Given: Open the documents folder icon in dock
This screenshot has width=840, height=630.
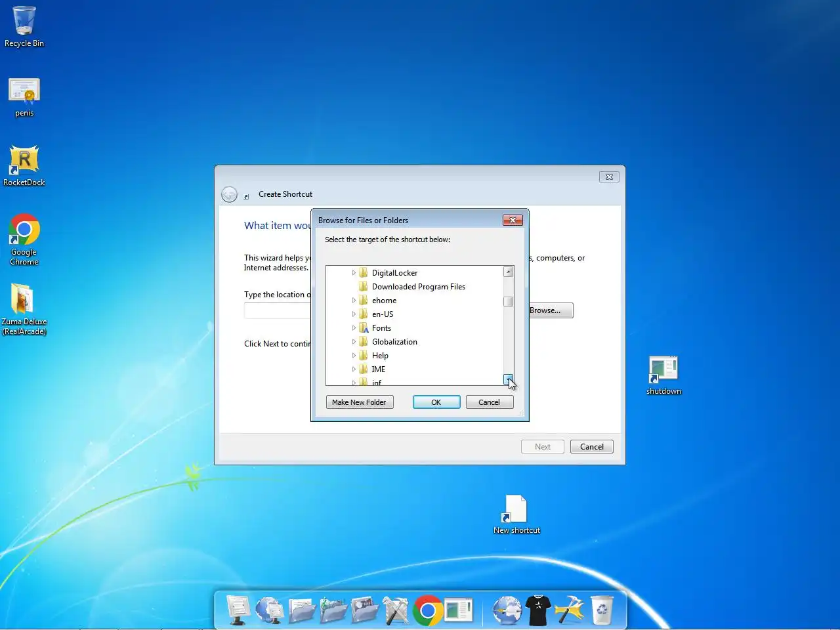Looking at the screenshot, I should pos(301,610).
